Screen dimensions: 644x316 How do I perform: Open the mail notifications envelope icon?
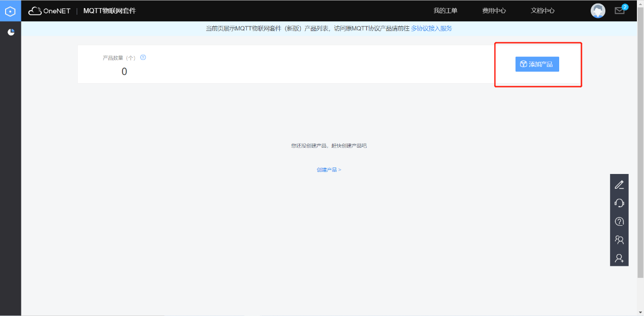(619, 11)
